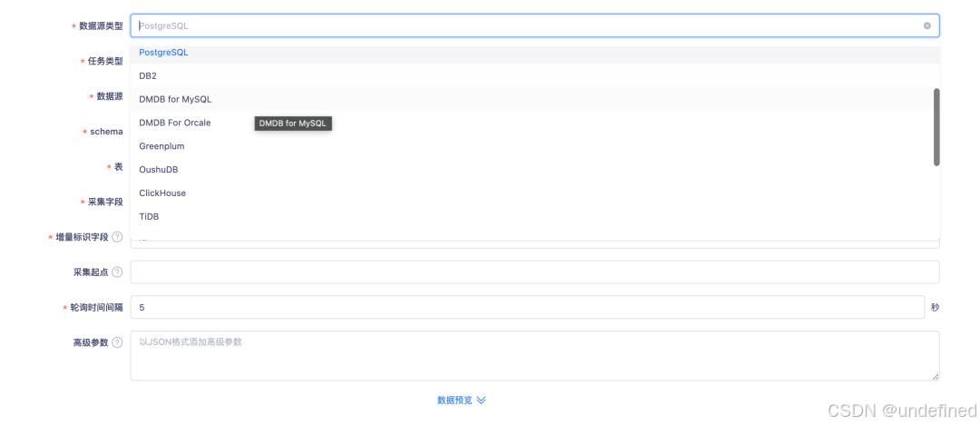Select OushuDB in the dropdown
This screenshot has width=980, height=426.
tap(534, 170)
